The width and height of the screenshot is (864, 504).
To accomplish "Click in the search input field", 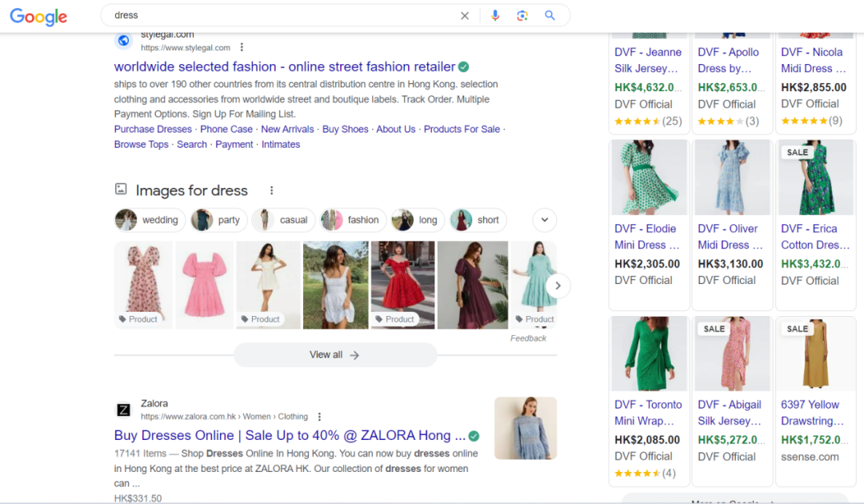I will pos(280,15).
